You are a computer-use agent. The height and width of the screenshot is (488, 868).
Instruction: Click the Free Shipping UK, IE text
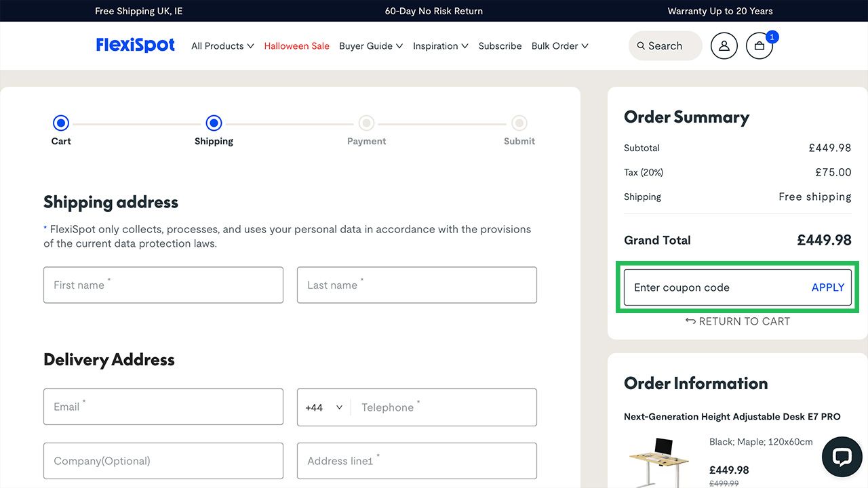click(x=139, y=11)
